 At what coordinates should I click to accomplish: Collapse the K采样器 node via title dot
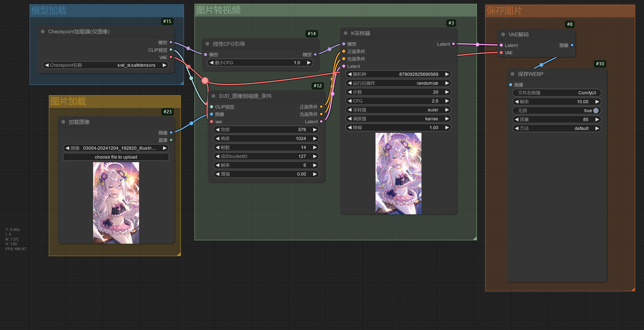345,33
